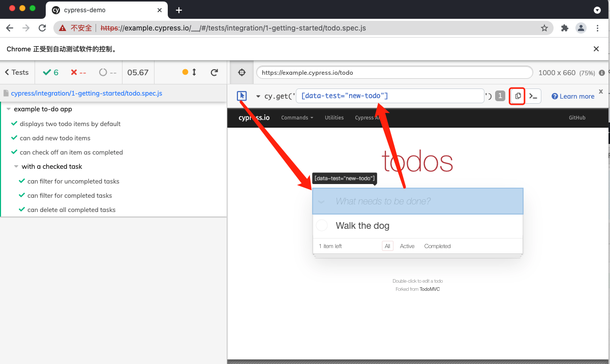Open a new browser tab
This screenshot has height=364, width=610.
pyautogui.click(x=179, y=10)
